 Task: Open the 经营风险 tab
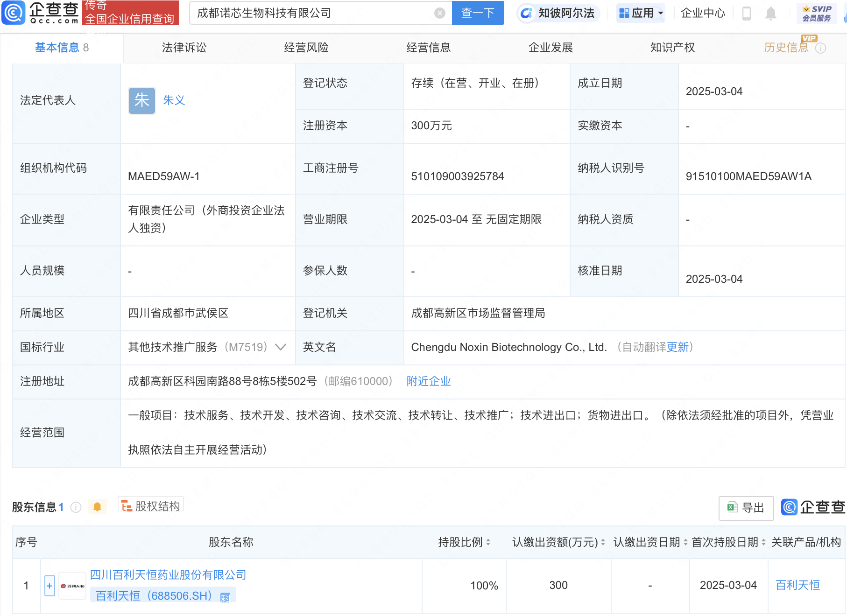coord(306,48)
